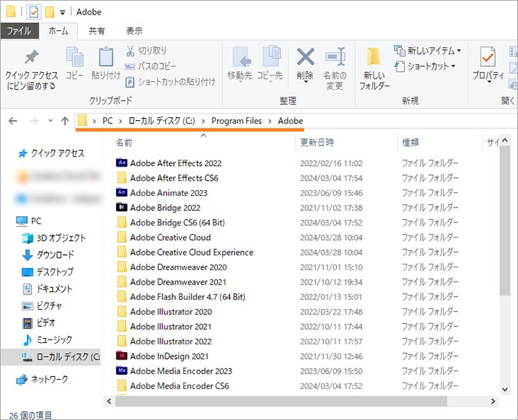
Task: Create a new folder (新しいフォルダー)
Action: point(374,69)
